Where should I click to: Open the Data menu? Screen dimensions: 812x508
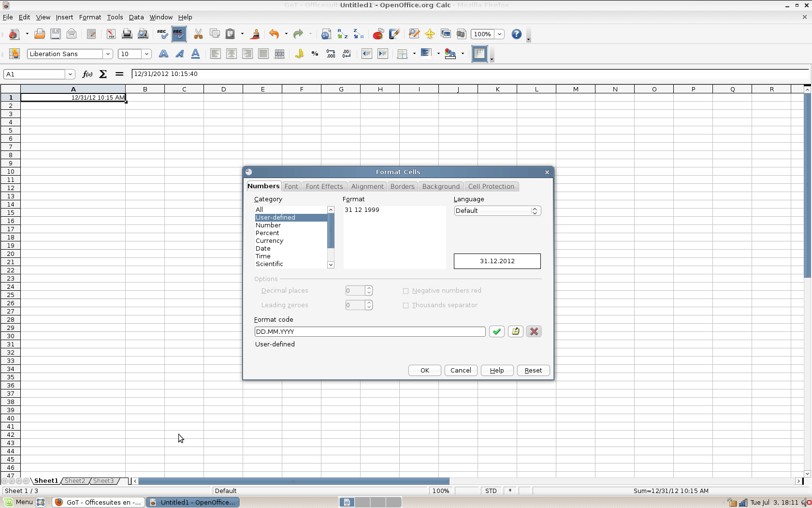[x=136, y=17]
